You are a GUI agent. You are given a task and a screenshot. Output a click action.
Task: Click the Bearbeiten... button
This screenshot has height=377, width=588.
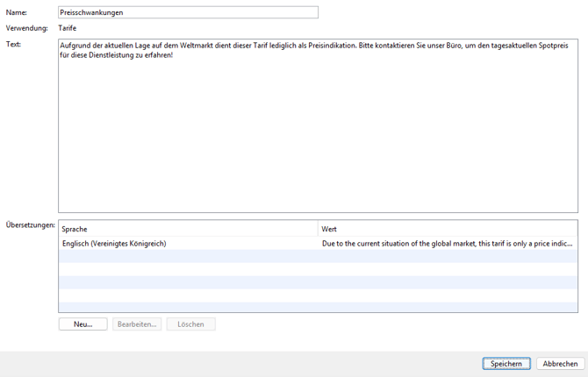pos(137,324)
